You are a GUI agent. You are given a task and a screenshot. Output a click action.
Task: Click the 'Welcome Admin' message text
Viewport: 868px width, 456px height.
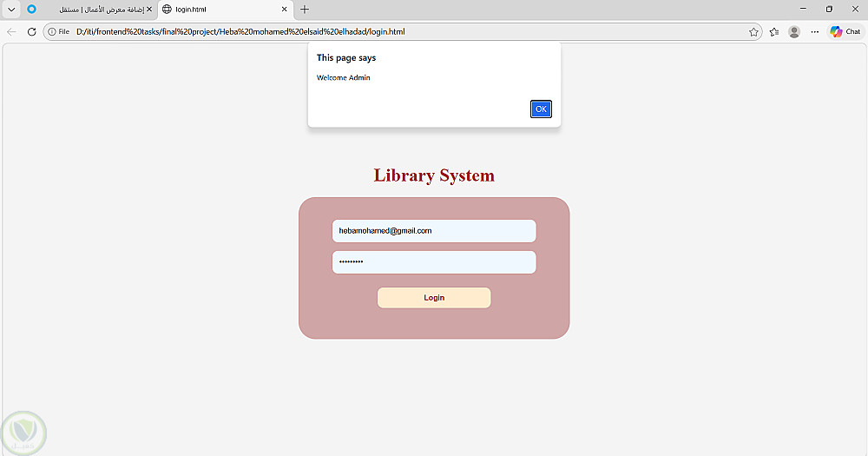[343, 77]
